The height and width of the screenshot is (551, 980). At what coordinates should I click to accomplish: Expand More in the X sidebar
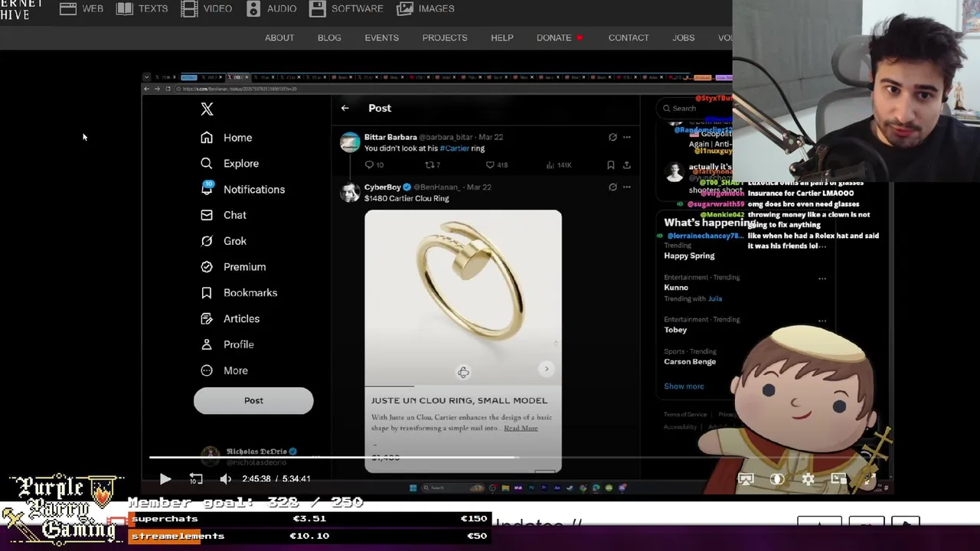pyautogui.click(x=224, y=370)
